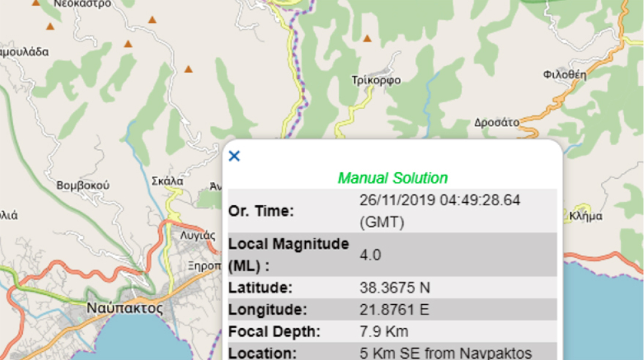644x360 pixels.
Task: Click the Focal Depth value 7.9 Km
Action: (x=384, y=332)
